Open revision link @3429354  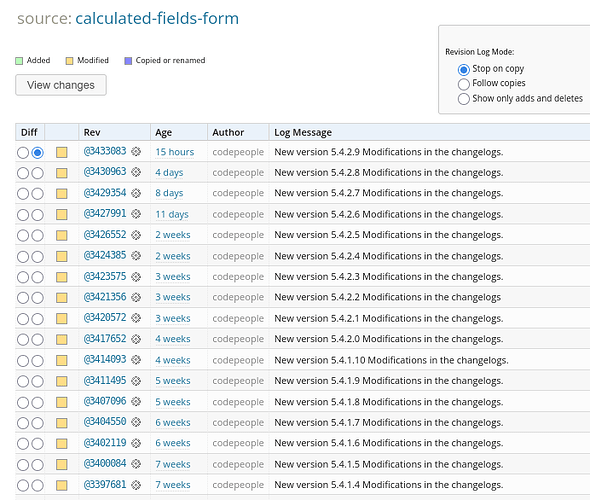(105, 193)
